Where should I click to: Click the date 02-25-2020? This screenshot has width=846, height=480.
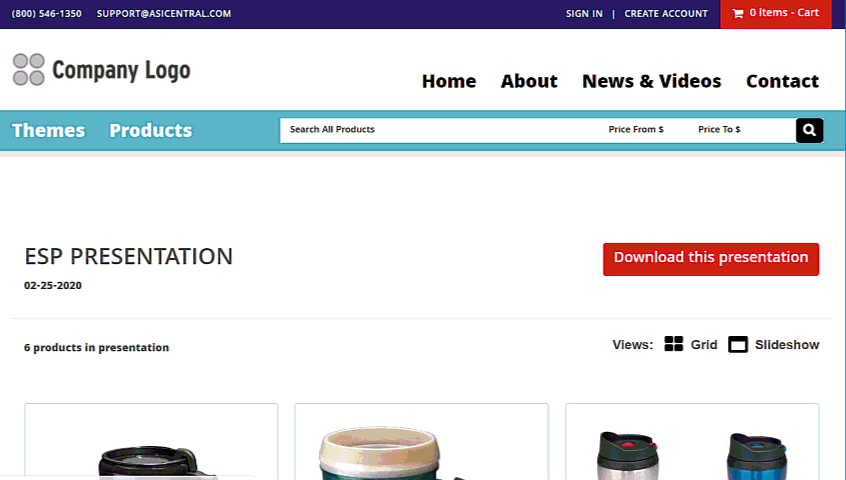(53, 286)
